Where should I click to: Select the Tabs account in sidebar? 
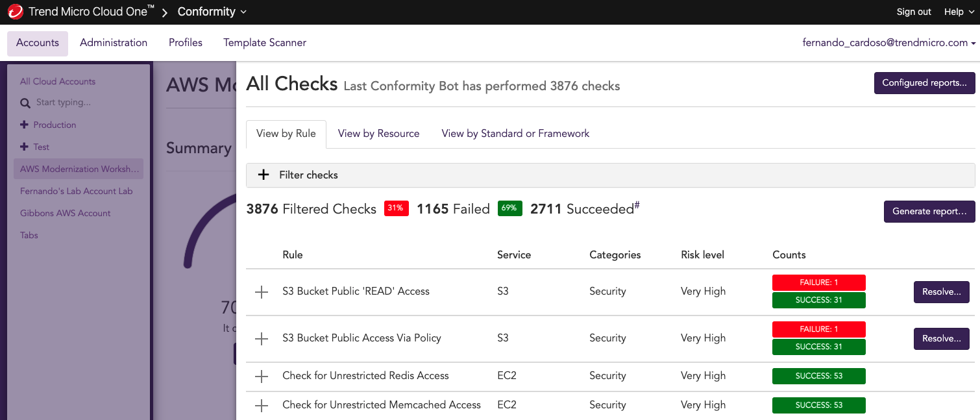pos(29,236)
